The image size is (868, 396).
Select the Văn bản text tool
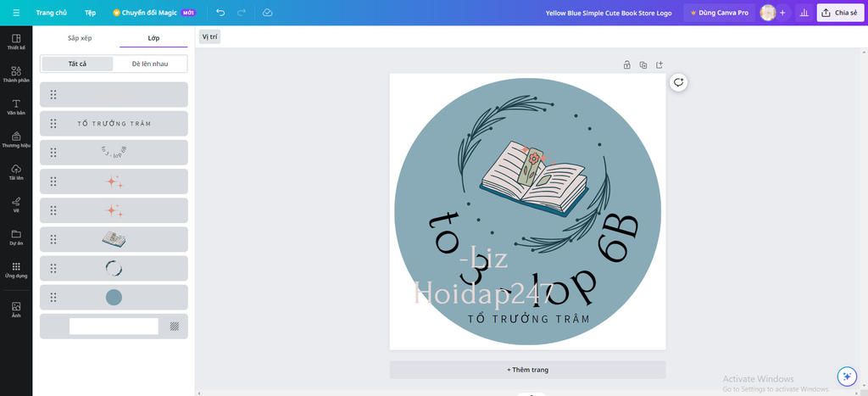tap(16, 107)
